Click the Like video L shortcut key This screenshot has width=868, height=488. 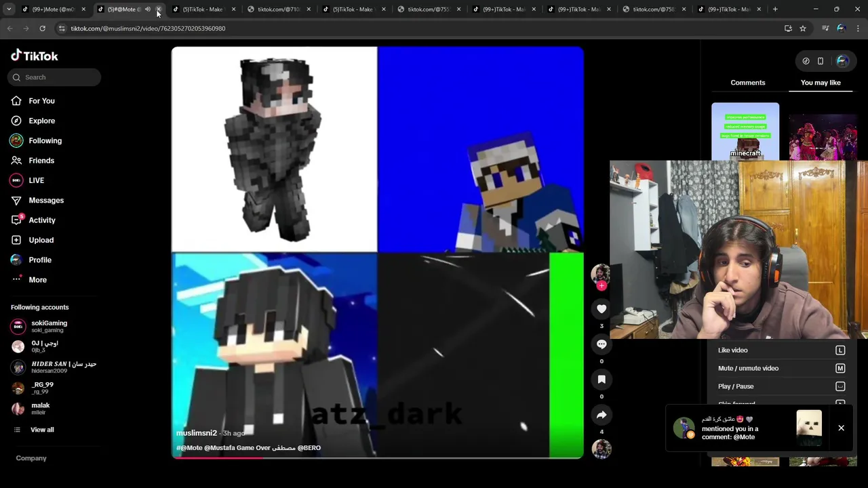(x=840, y=350)
